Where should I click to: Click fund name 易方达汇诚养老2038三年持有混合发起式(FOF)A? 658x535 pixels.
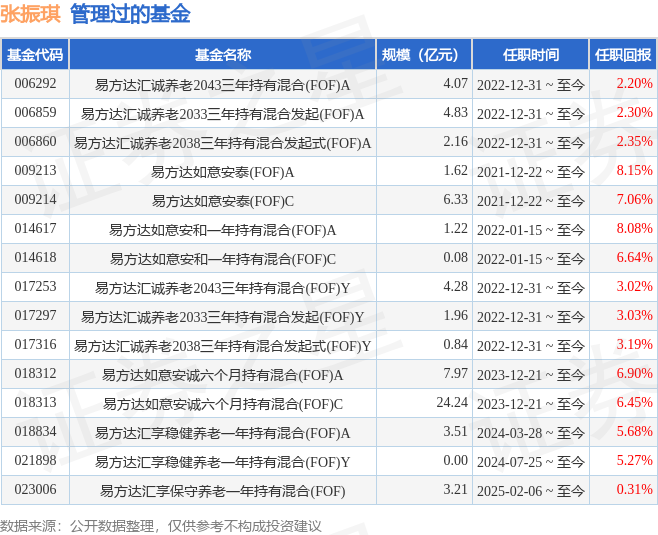click(x=222, y=143)
